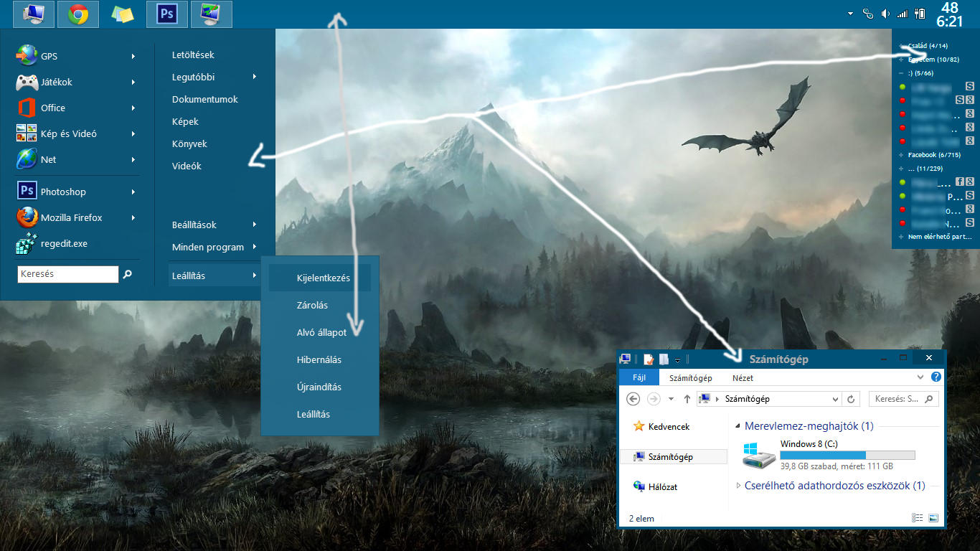The height and width of the screenshot is (551, 980).
Task: Expand the Mozilla Firefox submenu arrow
Action: coord(133,217)
